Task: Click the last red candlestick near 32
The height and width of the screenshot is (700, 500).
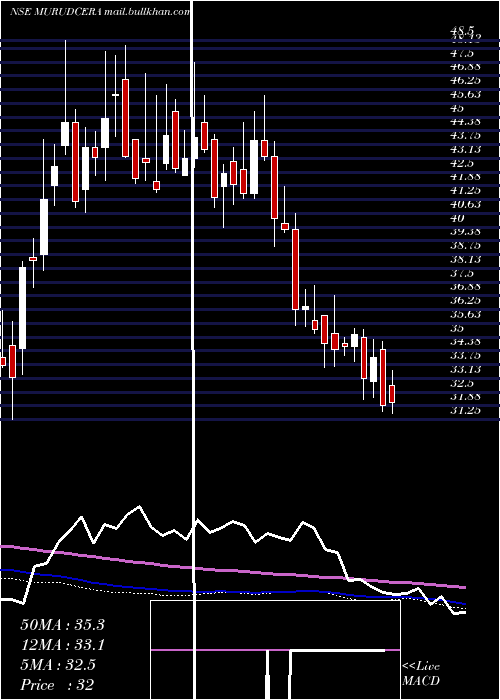Action: 392,394
